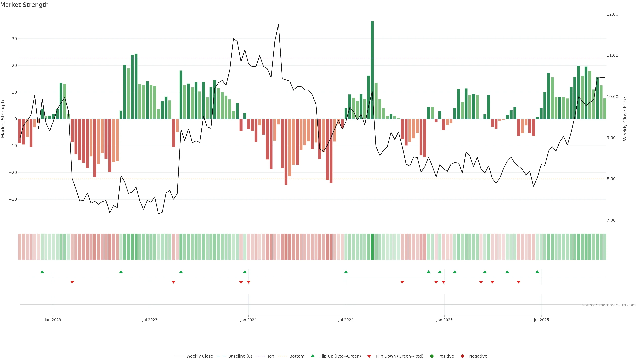The width and height of the screenshot is (644, 362).
Task: Click the Jan 2024 x-axis label
Action: click(248, 320)
